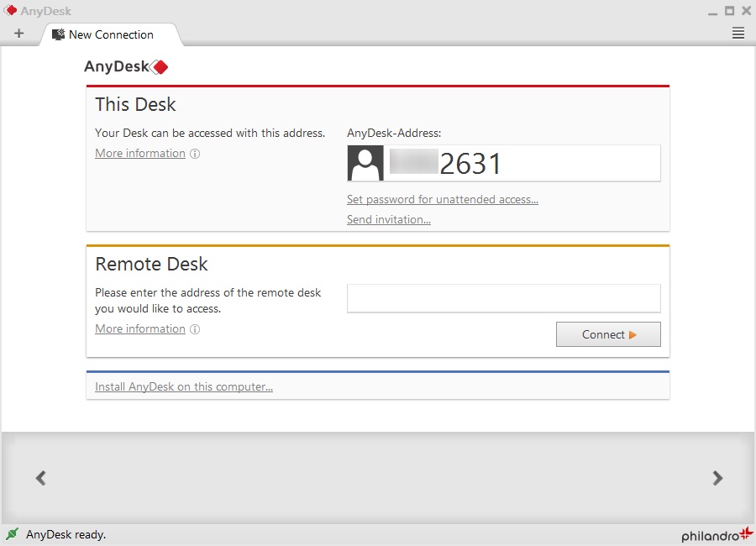Open More information under Remote Desk
Screen dimensions: 756x546
click(x=140, y=329)
